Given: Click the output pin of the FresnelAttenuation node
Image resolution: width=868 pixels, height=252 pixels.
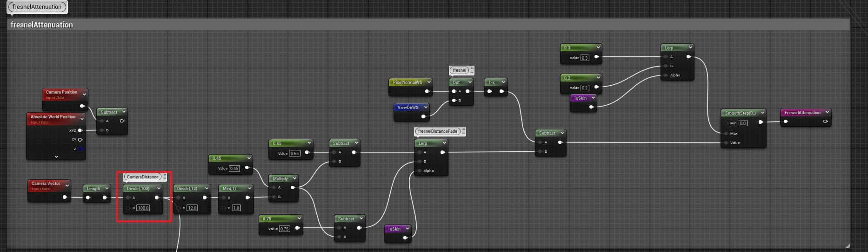Looking at the screenshot, I should pos(825,122).
